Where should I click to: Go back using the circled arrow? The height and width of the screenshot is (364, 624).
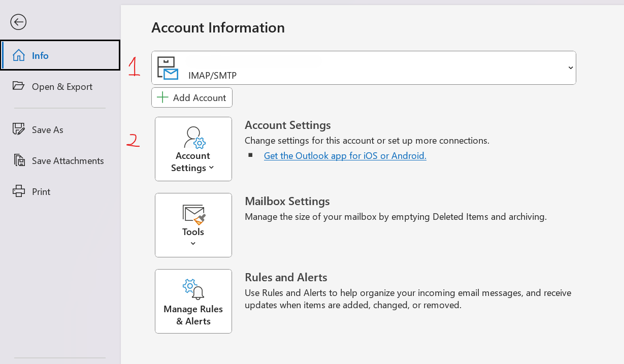(18, 22)
